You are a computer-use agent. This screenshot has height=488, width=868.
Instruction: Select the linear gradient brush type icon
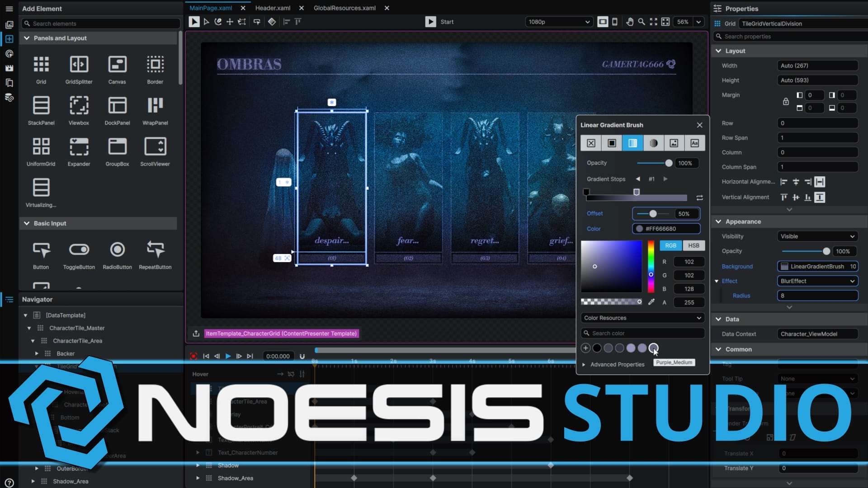click(632, 143)
